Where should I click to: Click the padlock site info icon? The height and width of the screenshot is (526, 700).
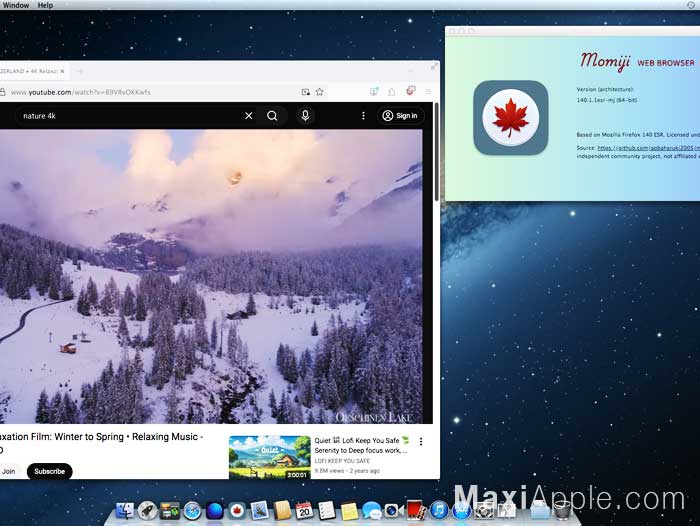click(3, 92)
